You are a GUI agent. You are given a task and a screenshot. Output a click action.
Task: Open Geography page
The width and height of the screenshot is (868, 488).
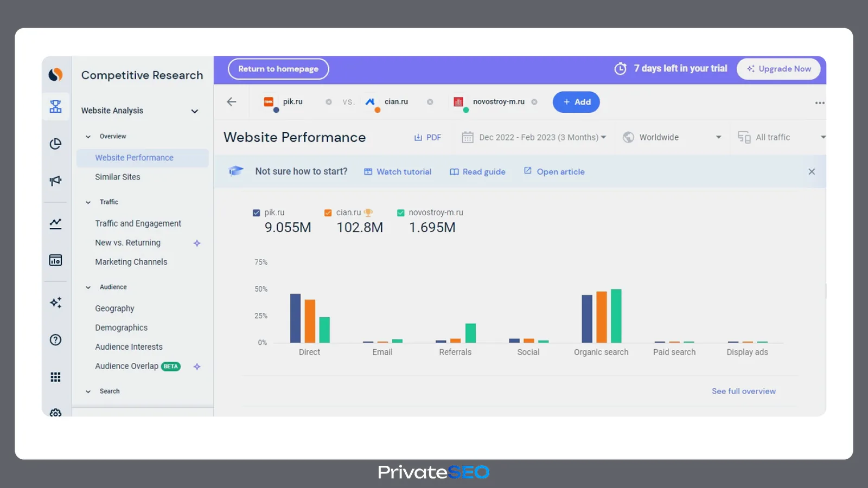point(114,309)
